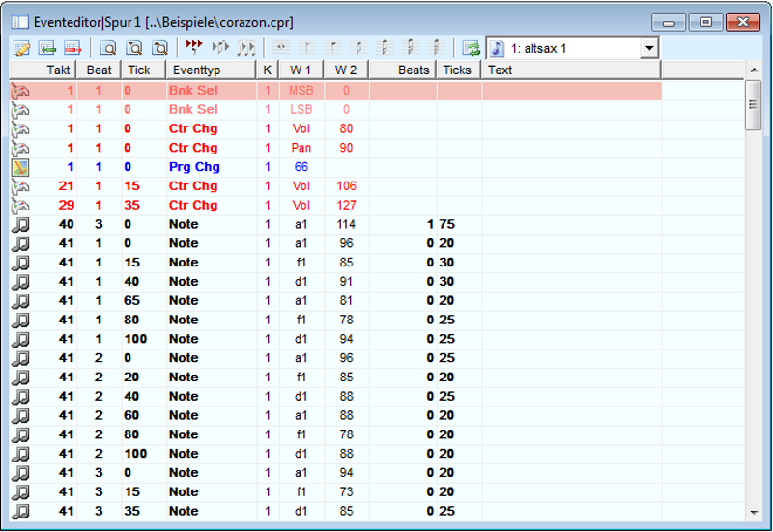Open the track dropdown arrow beside altsax 1
The height and width of the screenshot is (532, 773).
coord(649,48)
